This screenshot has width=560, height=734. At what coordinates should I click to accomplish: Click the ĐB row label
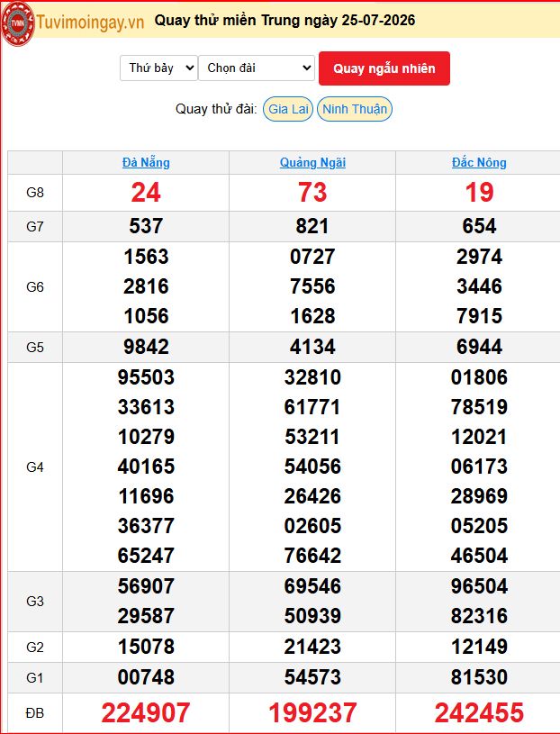click(35, 713)
